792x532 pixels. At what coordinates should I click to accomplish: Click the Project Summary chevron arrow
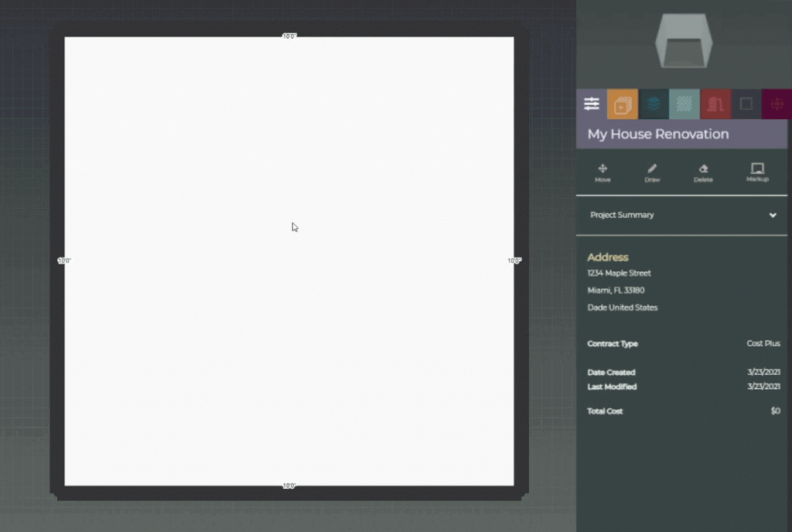click(773, 216)
